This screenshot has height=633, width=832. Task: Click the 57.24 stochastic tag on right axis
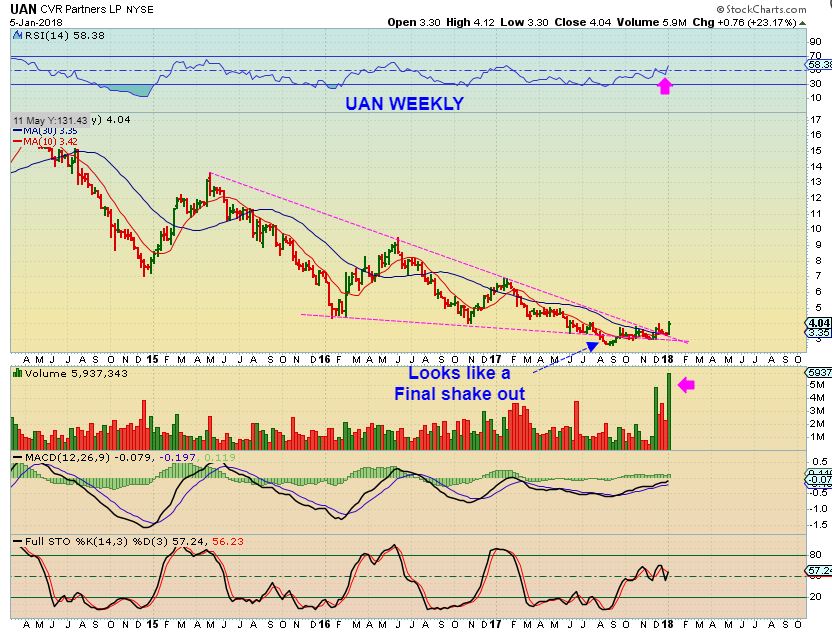point(819,570)
